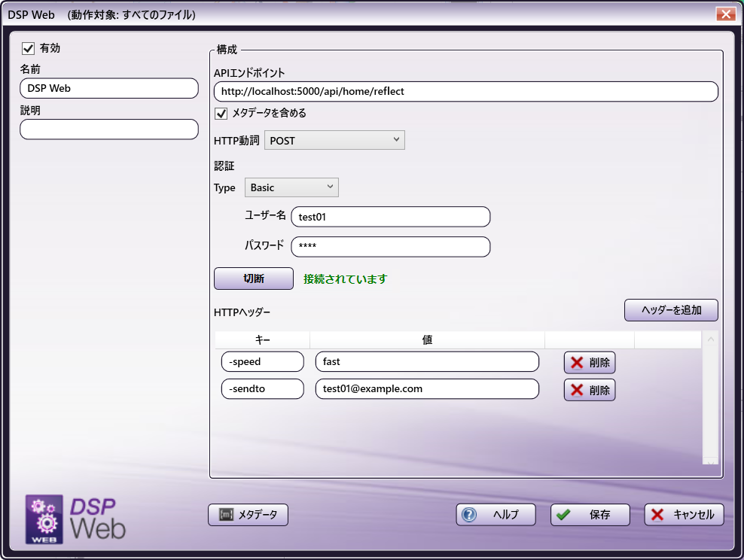Viewport: 744px width, 560px height.
Task: Open the authentication Type Basic dropdown
Action: (291, 187)
